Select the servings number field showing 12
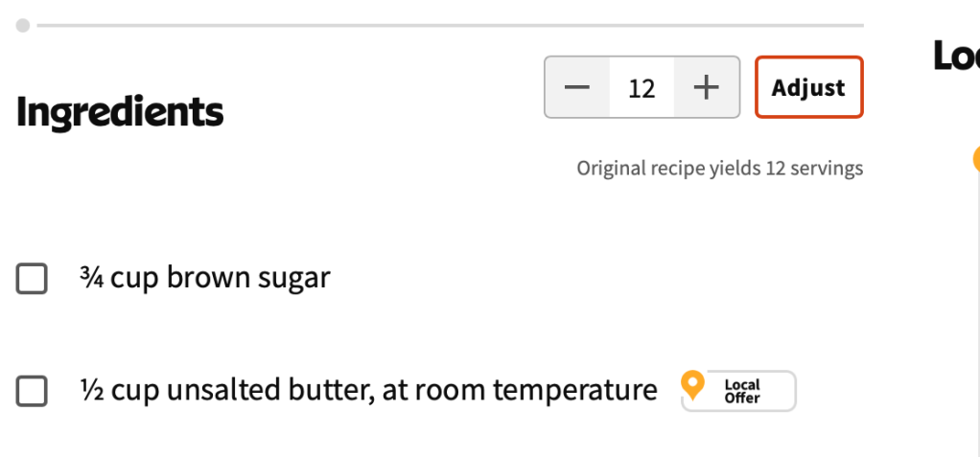 tap(642, 88)
